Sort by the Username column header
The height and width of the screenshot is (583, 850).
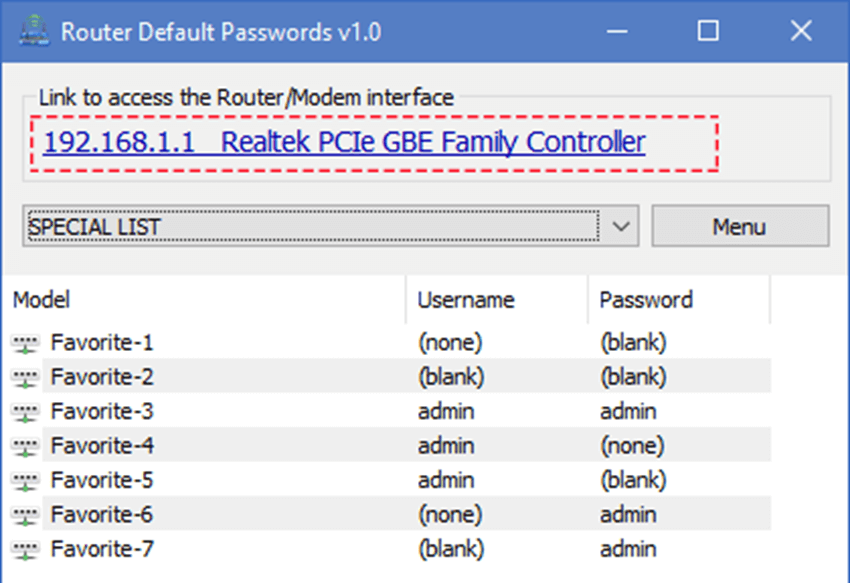click(x=497, y=300)
